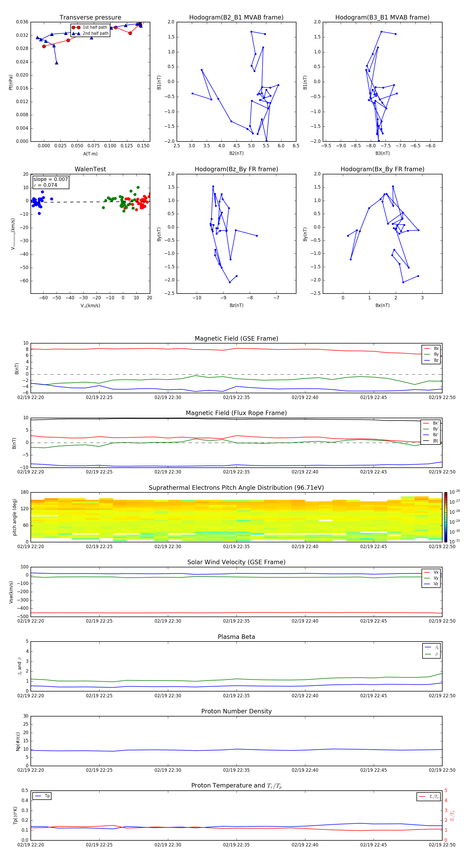Click the pitch angle distribution heatmap
This screenshot has height=868, width=473.
point(236,517)
